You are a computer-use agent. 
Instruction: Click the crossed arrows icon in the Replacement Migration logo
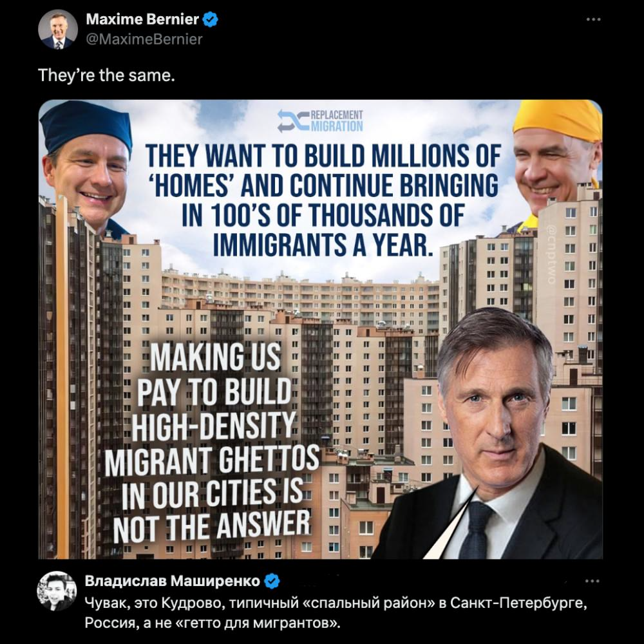(x=292, y=121)
